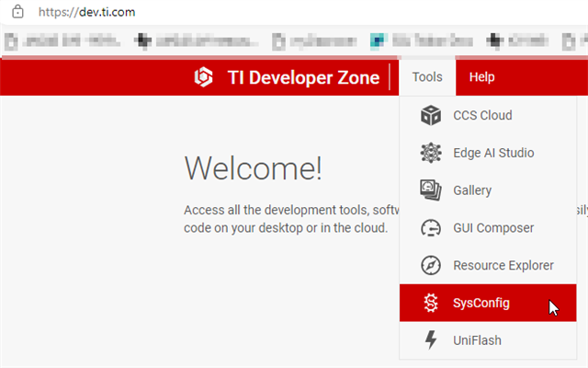Click the CCS Cloud cube icon
This screenshot has height=368, width=588.
tap(431, 115)
